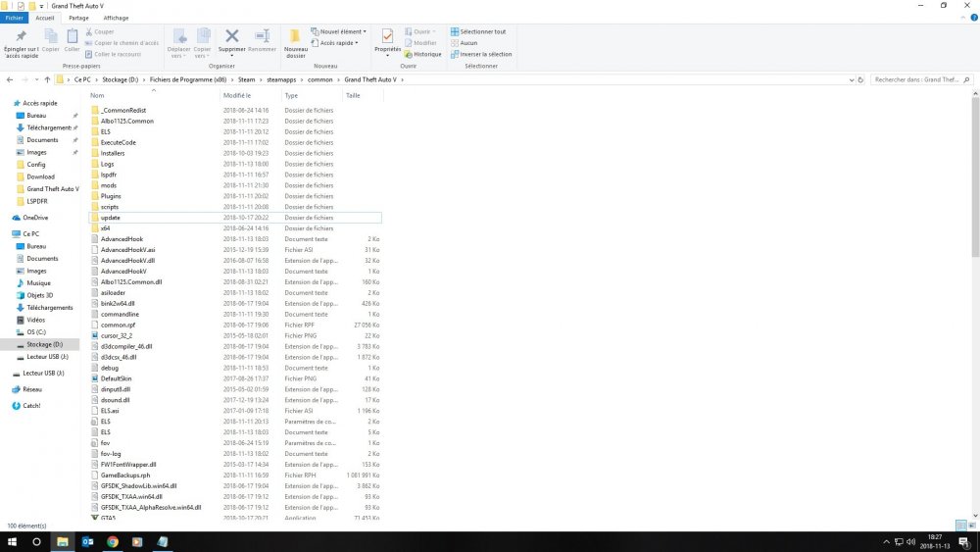Click Aucun to deselect all
This screenshot has width=980, height=552.
(464, 43)
